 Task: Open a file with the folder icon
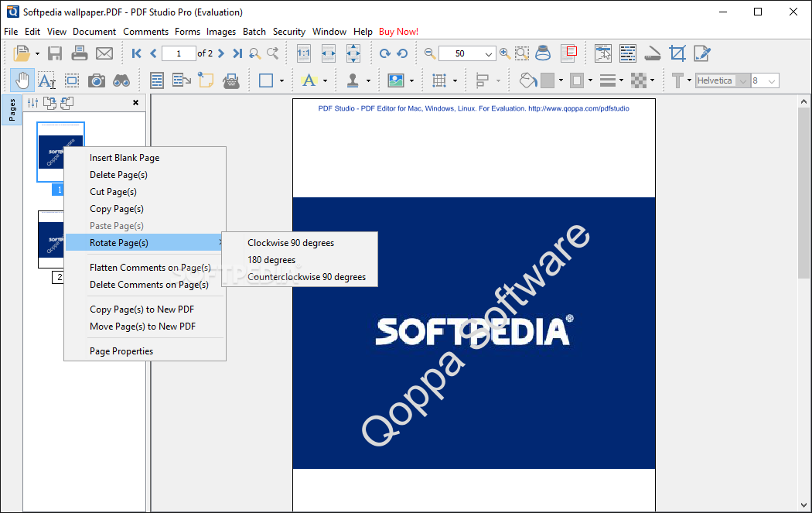click(21, 53)
